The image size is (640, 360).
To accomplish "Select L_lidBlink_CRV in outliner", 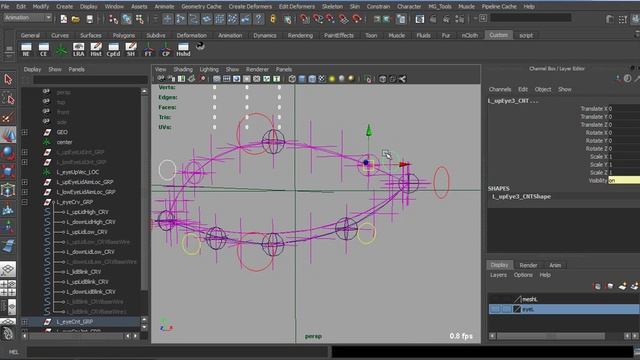I will pos(84,272).
